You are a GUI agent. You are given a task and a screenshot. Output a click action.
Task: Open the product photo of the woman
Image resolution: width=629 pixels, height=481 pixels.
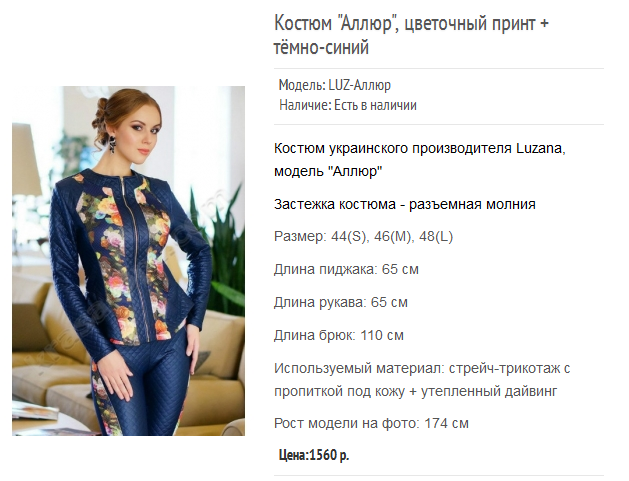(128, 261)
